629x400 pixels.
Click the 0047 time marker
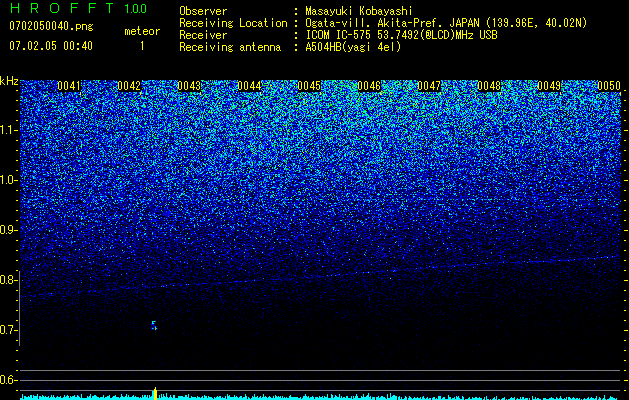point(429,86)
